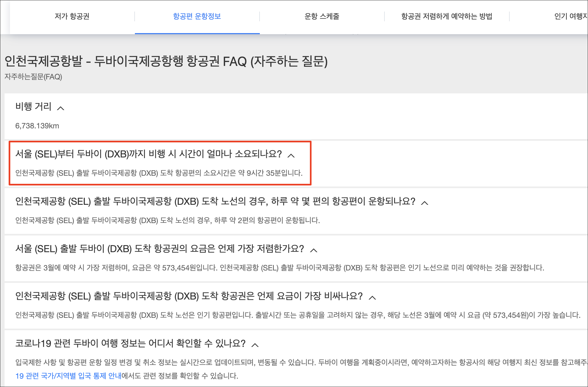588x387 pixels.
Task: Click the 서울 (SEL)부터 두바이 (DXB)까지 question title
Action: click(148, 154)
